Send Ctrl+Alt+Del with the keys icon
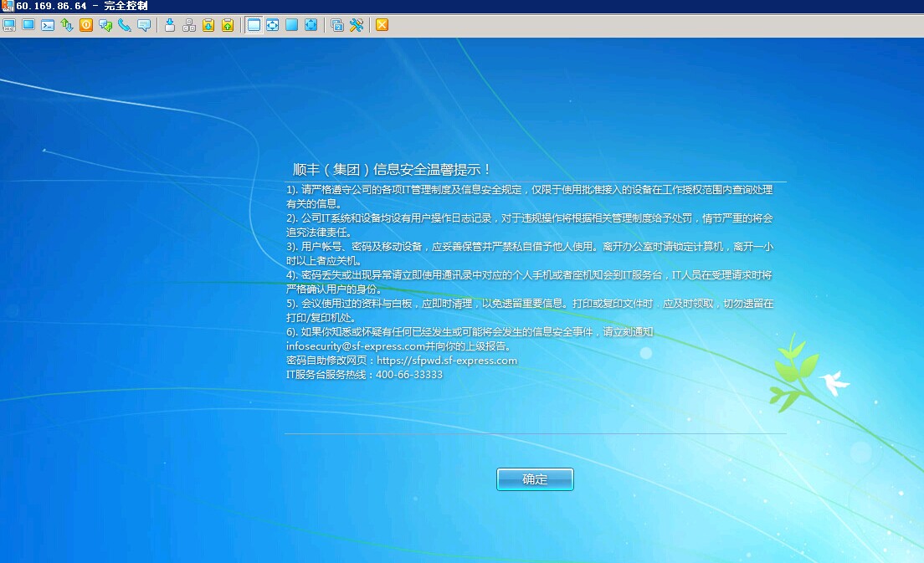 coord(189,25)
